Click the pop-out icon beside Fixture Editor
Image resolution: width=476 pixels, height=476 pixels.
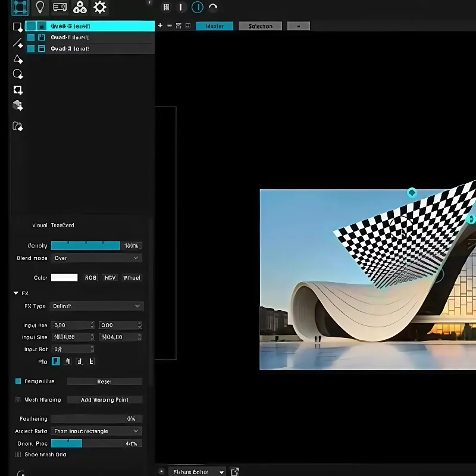pyautogui.click(x=234, y=472)
